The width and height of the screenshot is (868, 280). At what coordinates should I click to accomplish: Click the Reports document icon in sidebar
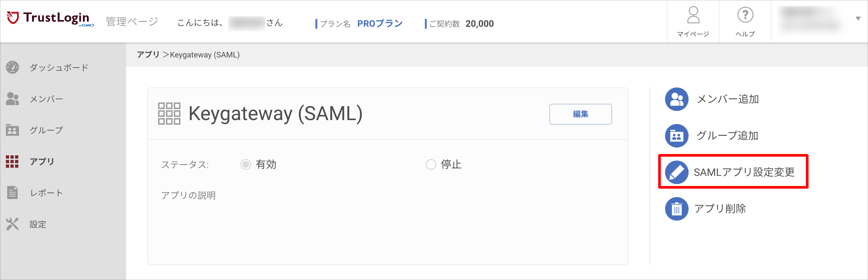point(12,193)
